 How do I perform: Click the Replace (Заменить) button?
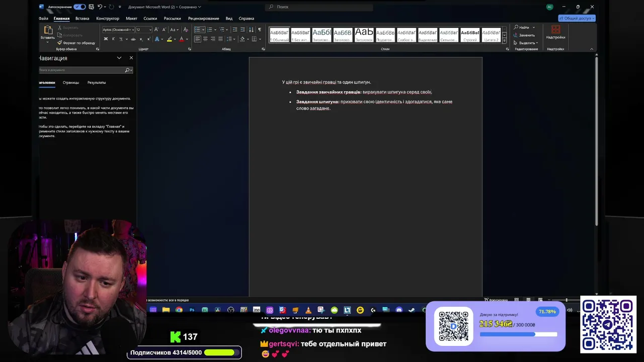pos(524,35)
